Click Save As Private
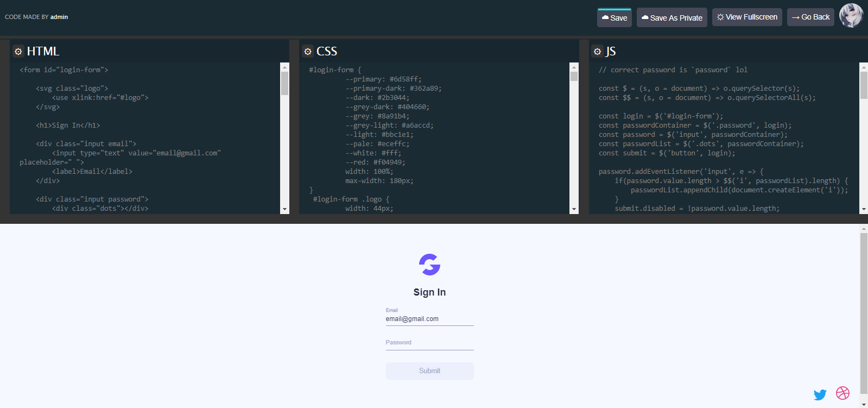Image resolution: width=868 pixels, height=408 pixels. [671, 18]
